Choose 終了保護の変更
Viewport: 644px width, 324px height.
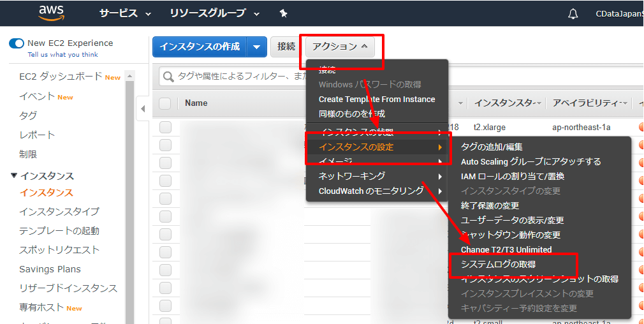click(x=490, y=205)
